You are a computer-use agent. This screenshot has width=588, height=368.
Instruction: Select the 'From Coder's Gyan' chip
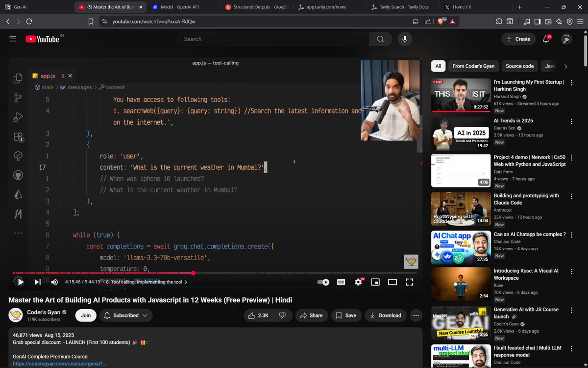(x=473, y=66)
